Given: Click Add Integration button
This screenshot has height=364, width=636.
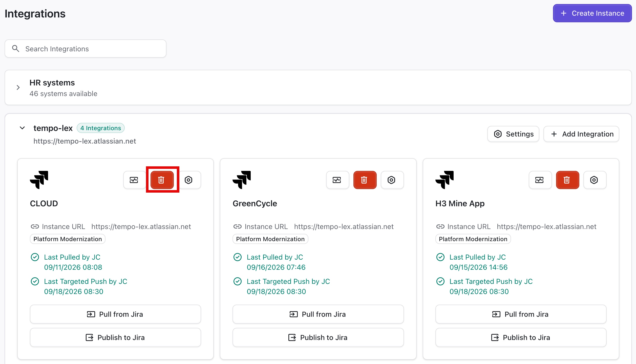Looking at the screenshot, I should point(581,134).
